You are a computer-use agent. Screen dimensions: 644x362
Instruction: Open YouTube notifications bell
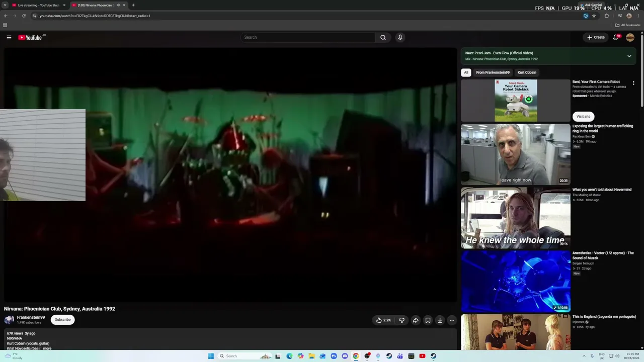pyautogui.click(x=616, y=37)
